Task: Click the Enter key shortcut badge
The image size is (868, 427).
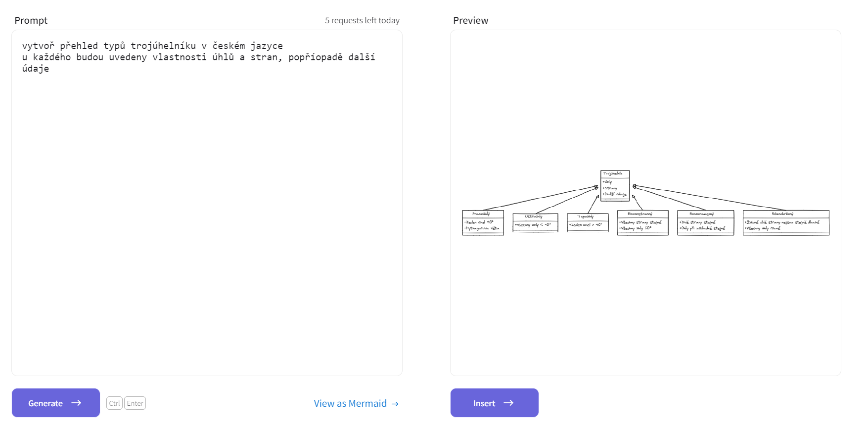Action: click(135, 403)
